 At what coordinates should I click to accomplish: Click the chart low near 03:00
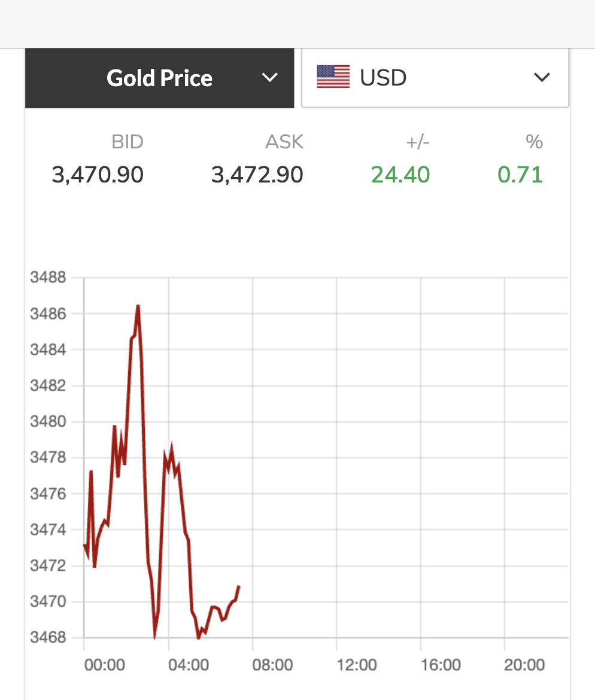coord(154,637)
